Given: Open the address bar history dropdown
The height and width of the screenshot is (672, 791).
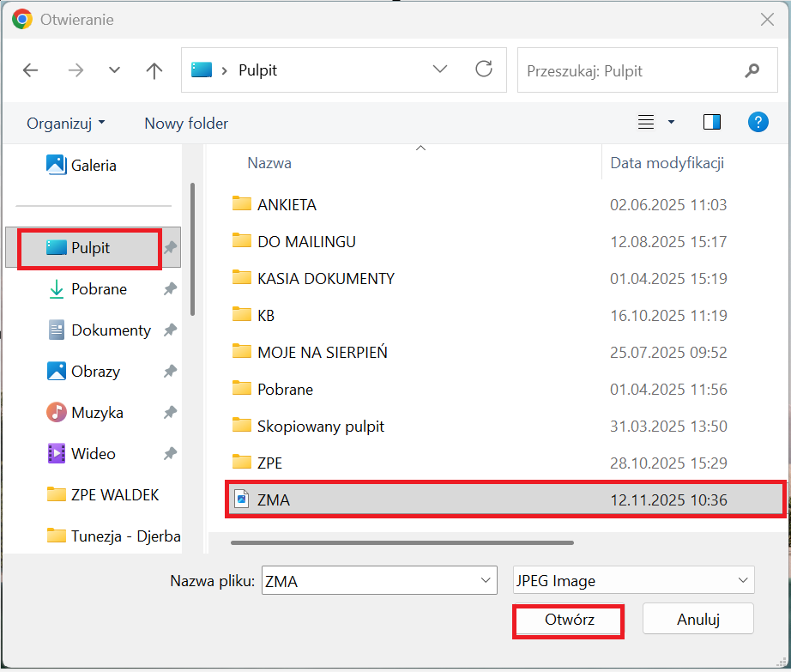Looking at the screenshot, I should tap(440, 70).
